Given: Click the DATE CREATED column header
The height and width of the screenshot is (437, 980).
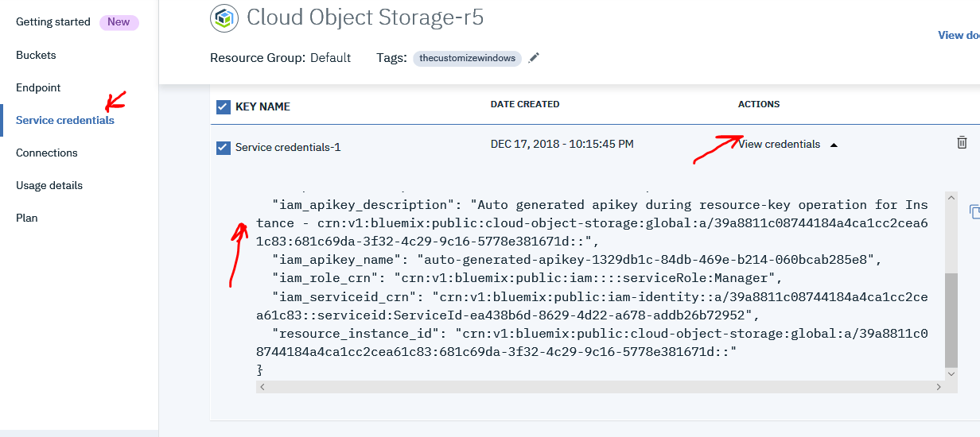Looking at the screenshot, I should coord(525,104).
